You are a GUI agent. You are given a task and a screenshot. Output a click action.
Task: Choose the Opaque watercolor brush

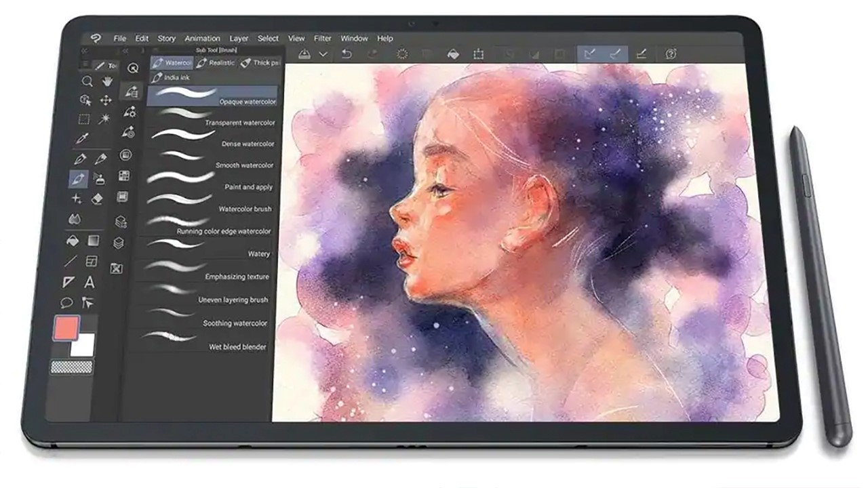click(212, 96)
